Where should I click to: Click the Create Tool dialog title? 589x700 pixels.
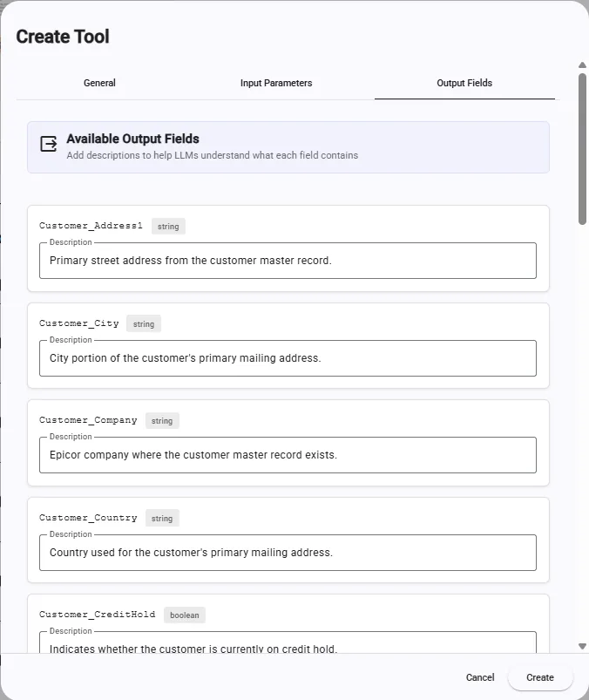pos(63,37)
